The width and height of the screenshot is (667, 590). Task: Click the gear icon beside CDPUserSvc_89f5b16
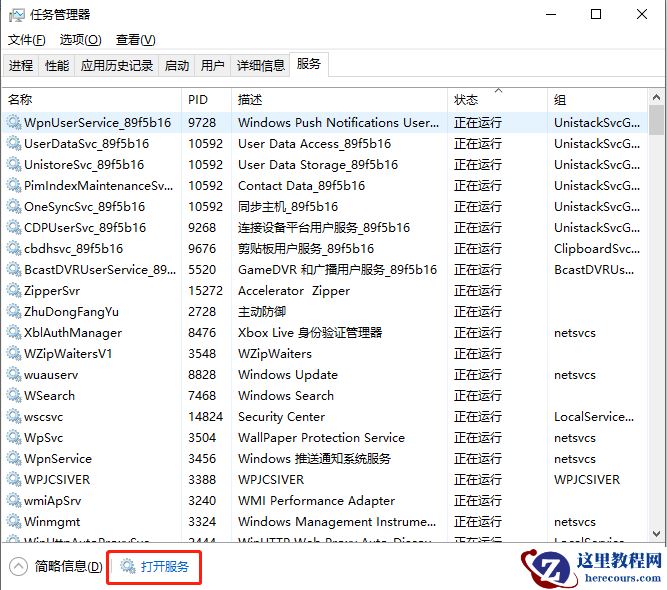[14, 228]
